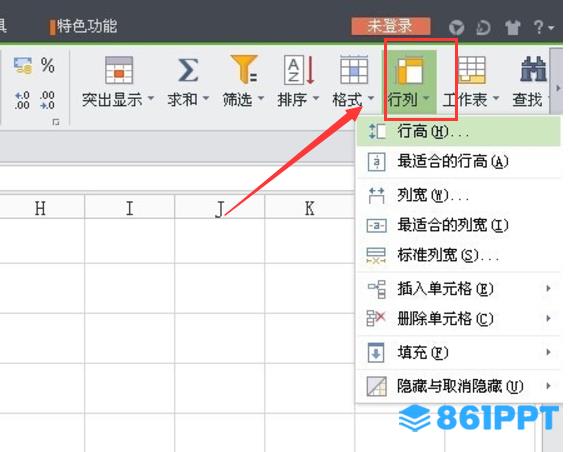Click the 未登录 login button
The width and height of the screenshot is (569, 452).
point(390,26)
